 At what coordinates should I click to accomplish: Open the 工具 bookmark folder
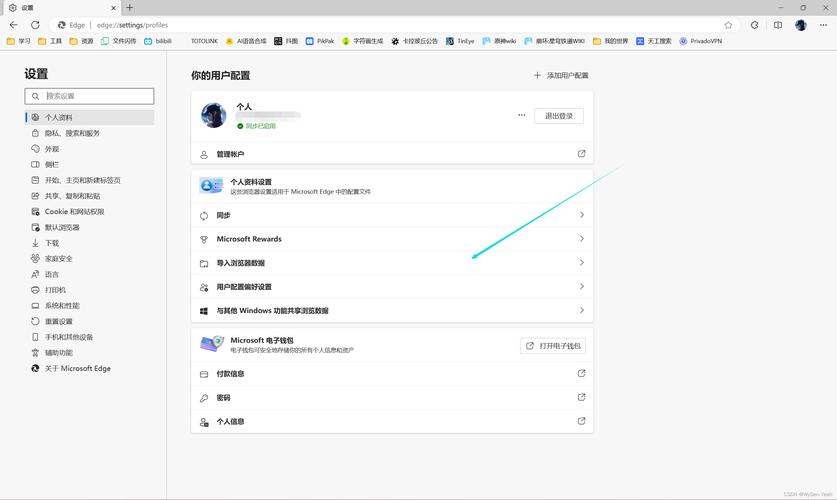point(50,41)
